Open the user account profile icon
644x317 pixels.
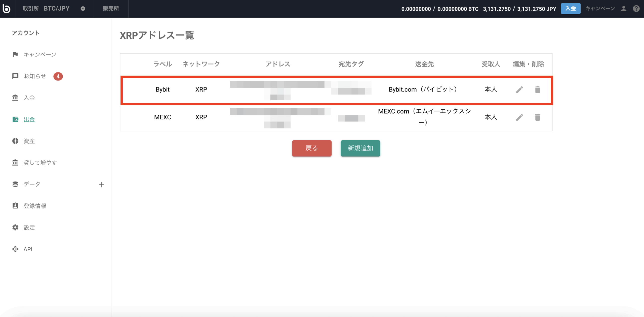(624, 9)
